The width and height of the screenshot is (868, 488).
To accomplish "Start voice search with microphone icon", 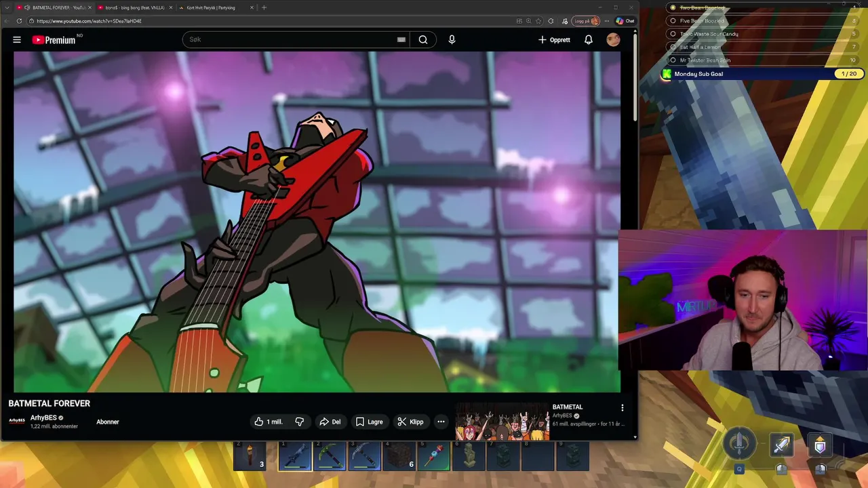I will pyautogui.click(x=452, y=39).
